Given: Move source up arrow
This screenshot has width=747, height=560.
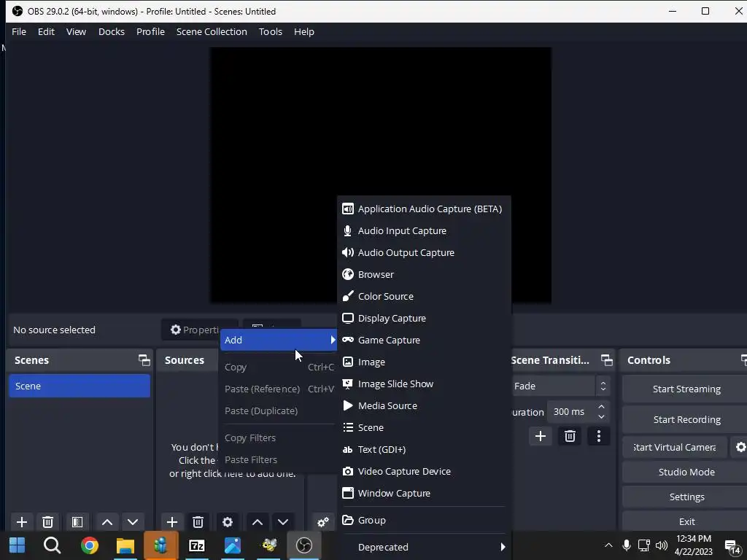Looking at the screenshot, I should (258, 522).
